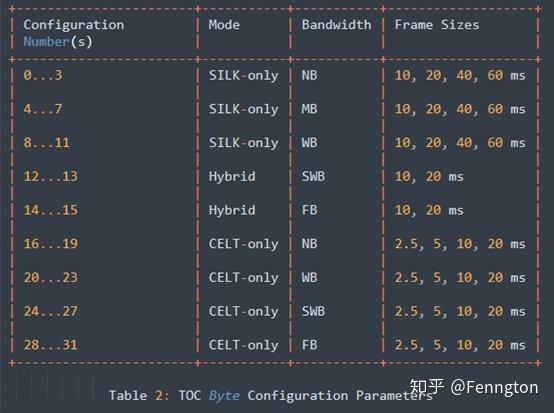Viewport: 554px width, 413px height.
Task: Select the Bandwidth header text
Action: click(x=336, y=25)
